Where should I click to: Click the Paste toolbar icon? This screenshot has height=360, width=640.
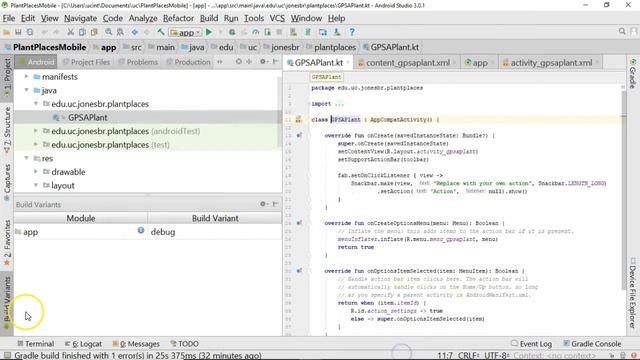(94, 32)
